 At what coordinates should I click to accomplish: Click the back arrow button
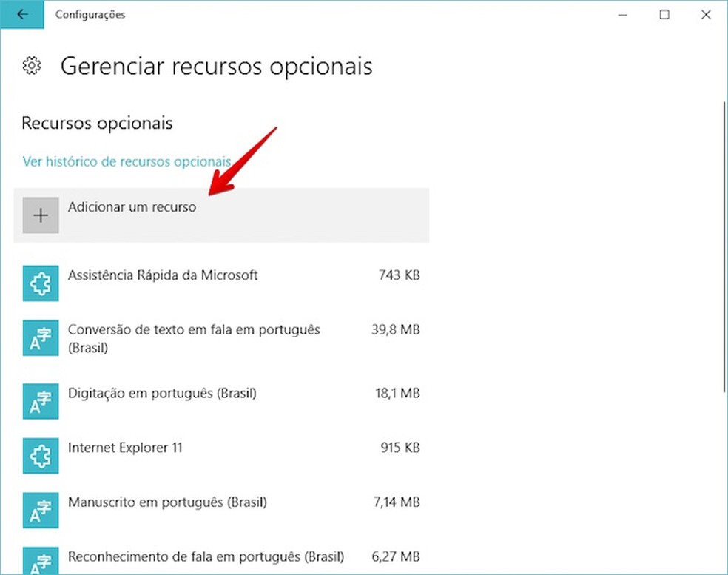tap(22, 15)
